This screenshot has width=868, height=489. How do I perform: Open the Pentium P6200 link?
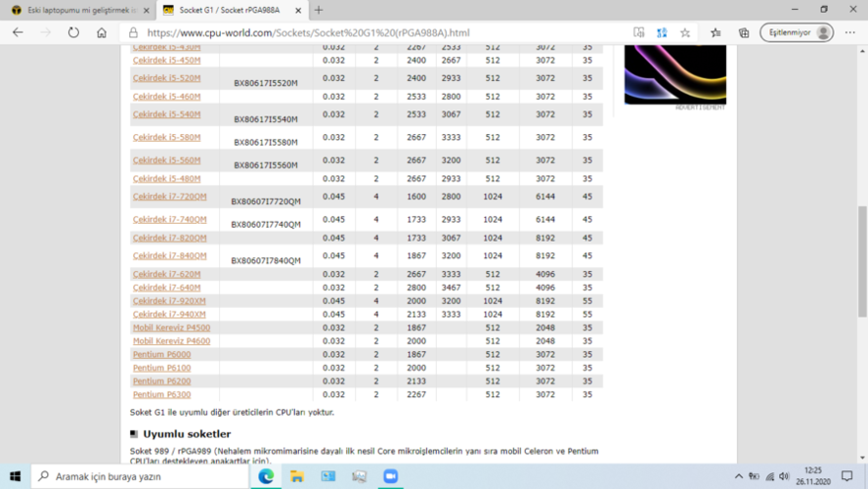(x=161, y=381)
